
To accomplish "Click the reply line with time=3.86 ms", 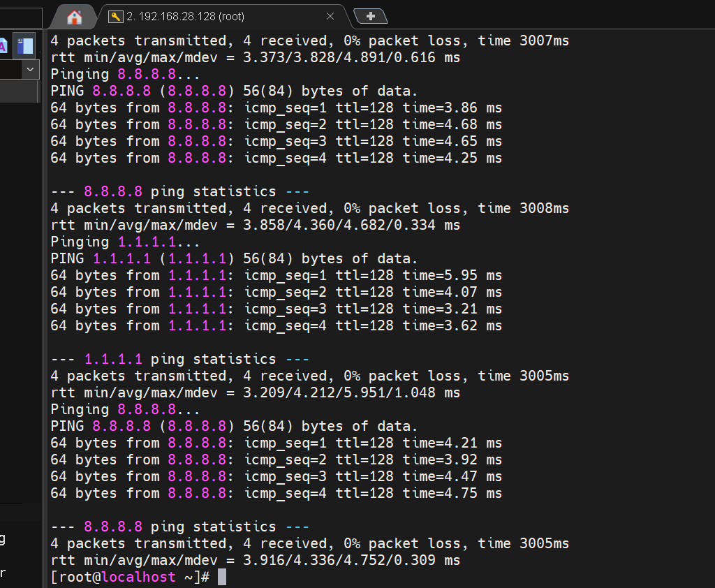I will coord(276,108).
